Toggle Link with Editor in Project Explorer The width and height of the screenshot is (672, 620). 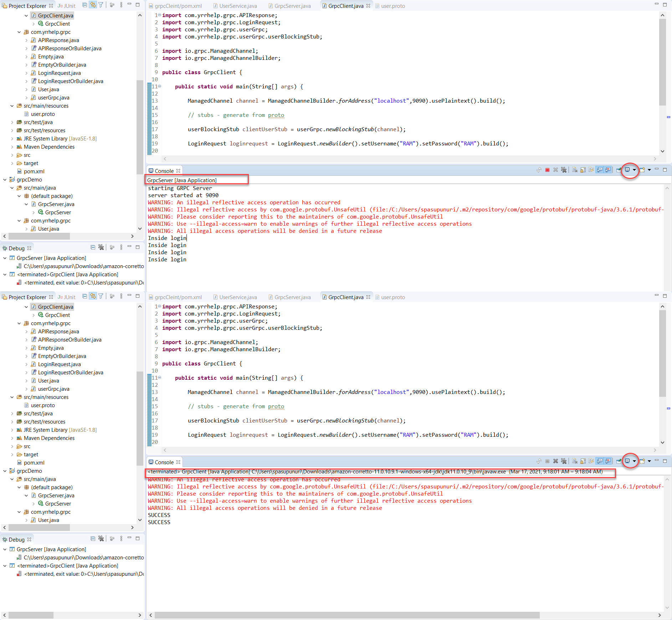coord(93,5)
